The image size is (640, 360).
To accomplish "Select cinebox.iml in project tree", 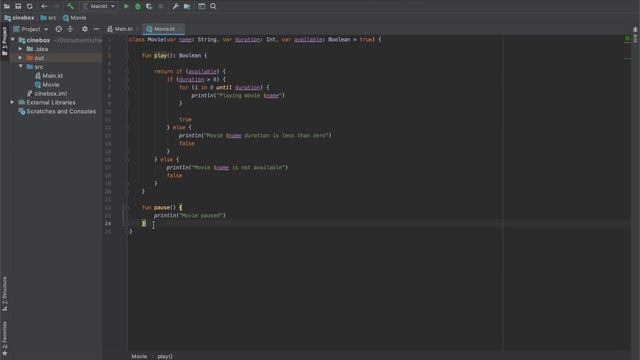I will (47, 93).
